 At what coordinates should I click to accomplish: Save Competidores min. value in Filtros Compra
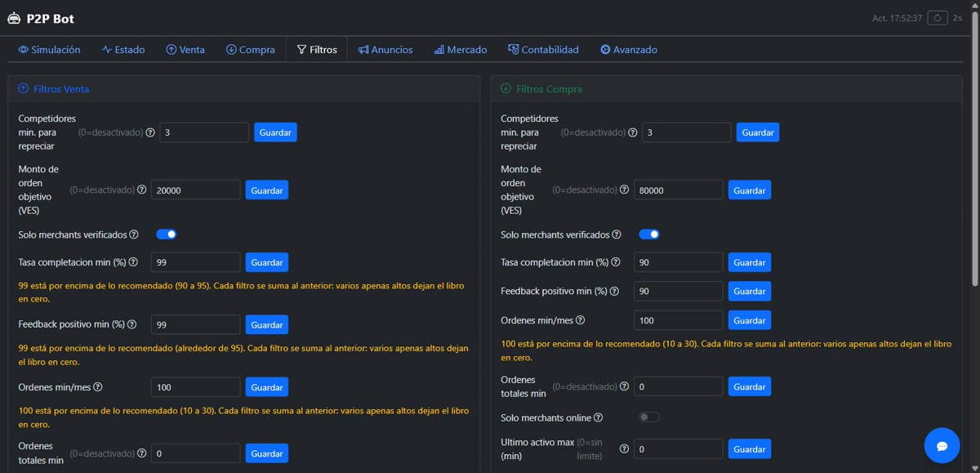(x=758, y=132)
